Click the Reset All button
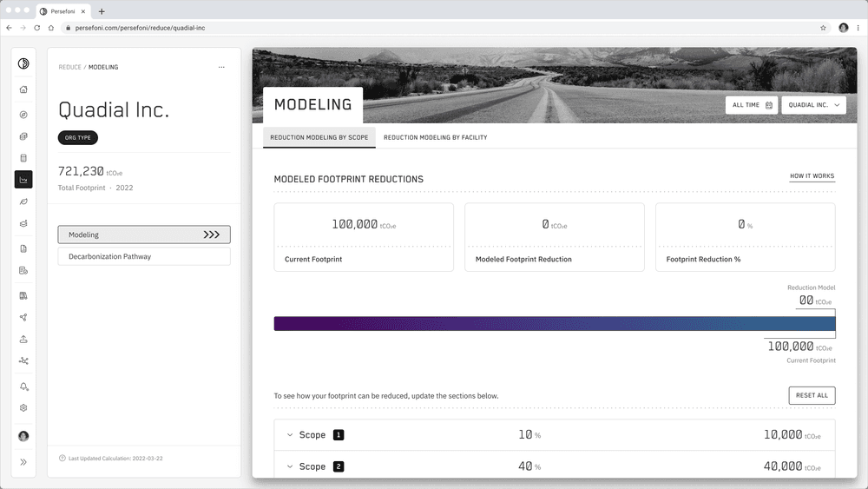868x489 pixels. (812, 395)
